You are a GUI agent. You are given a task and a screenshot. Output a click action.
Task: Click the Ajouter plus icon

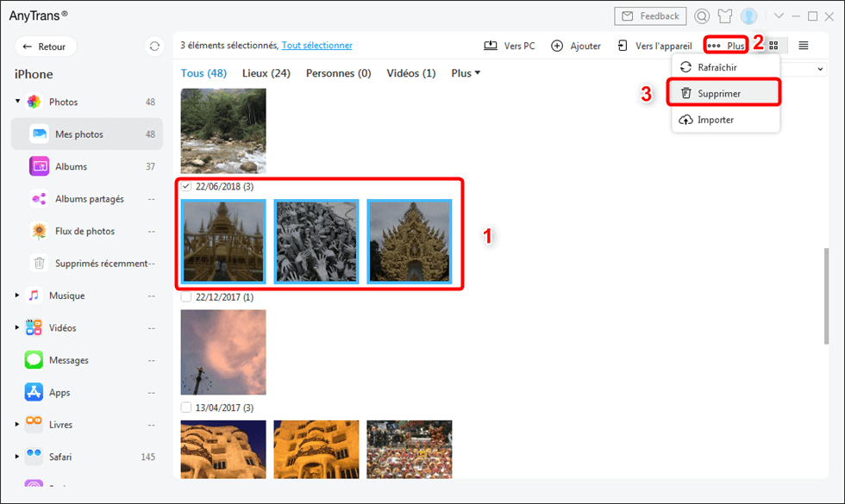point(557,46)
